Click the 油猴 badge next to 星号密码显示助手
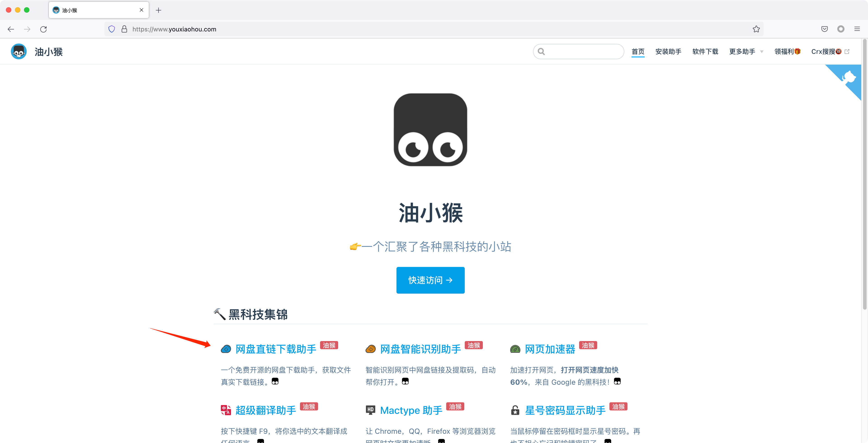Viewport: 868px width, 443px height. pyautogui.click(x=618, y=407)
